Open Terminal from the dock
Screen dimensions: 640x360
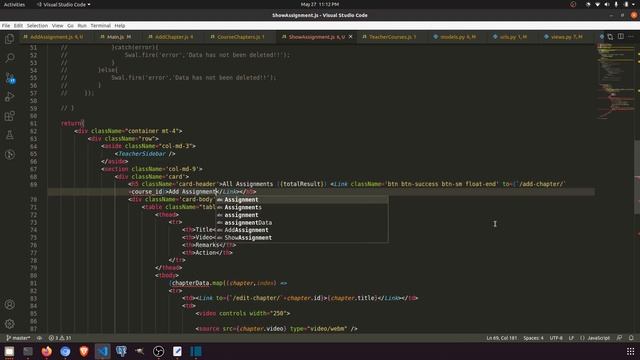(28, 351)
